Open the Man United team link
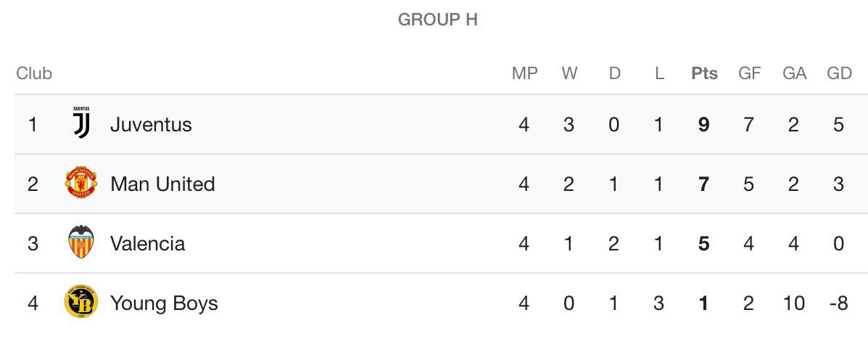Image resolution: width=868 pixels, height=347 pixels. coord(162,184)
